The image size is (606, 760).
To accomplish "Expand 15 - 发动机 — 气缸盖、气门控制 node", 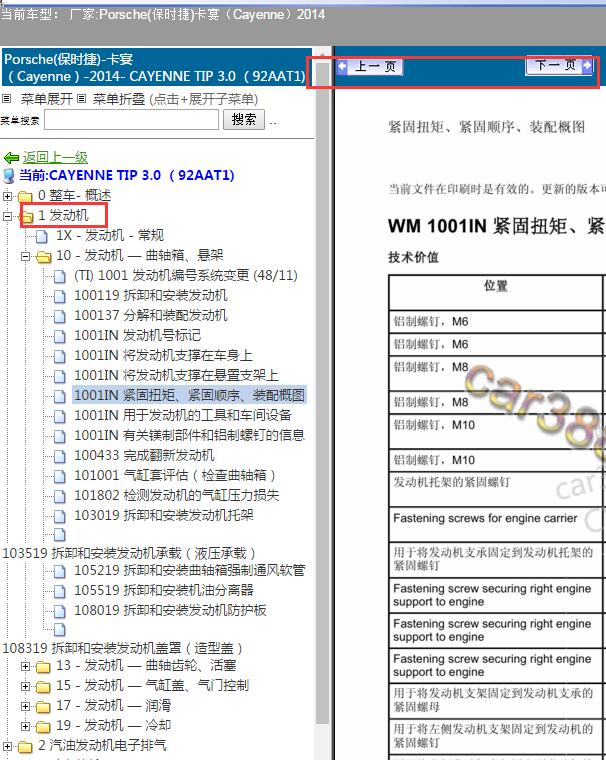I will click(x=25, y=687).
